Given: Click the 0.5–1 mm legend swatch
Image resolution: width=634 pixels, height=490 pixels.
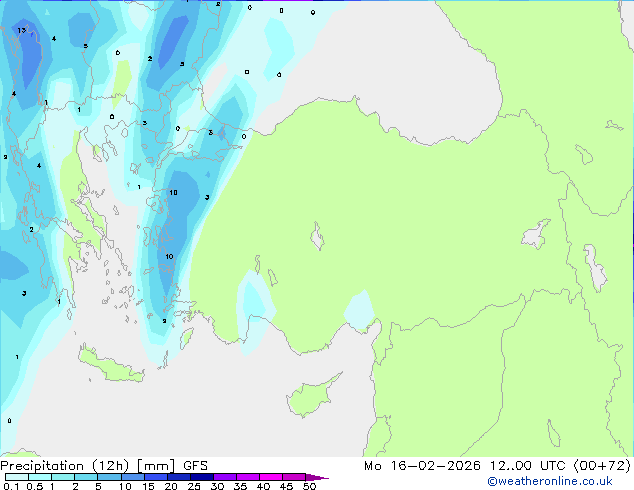Looking at the screenshot, I should (40, 477).
